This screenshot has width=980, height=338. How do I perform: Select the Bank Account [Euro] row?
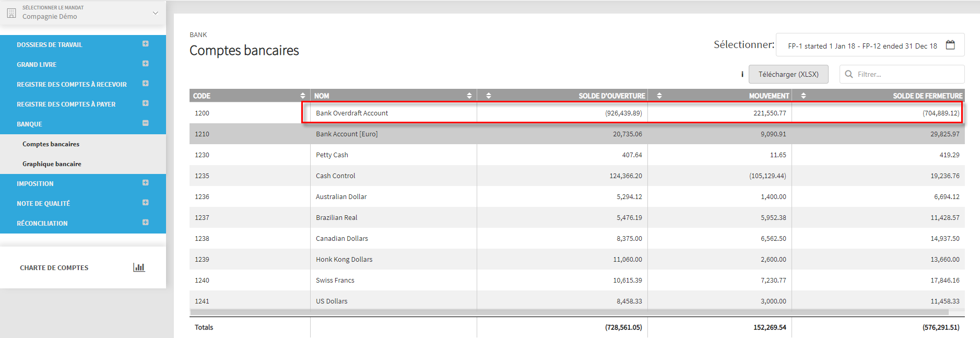coord(577,134)
